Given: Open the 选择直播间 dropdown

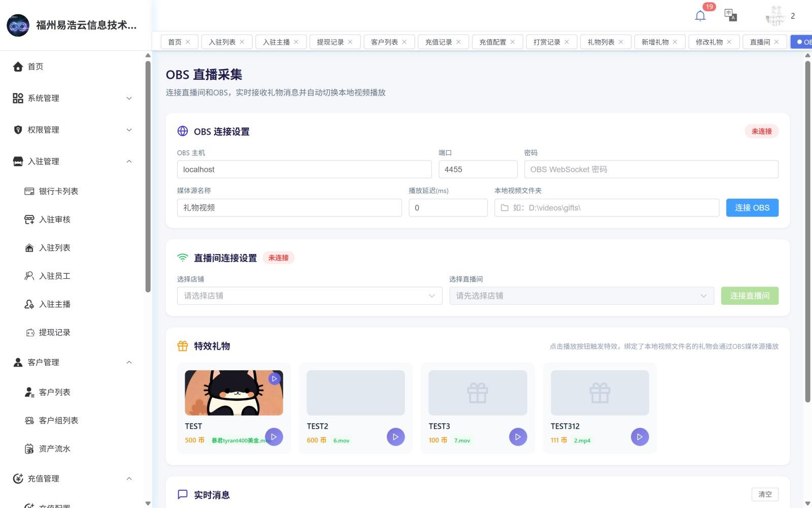Looking at the screenshot, I should [582, 296].
